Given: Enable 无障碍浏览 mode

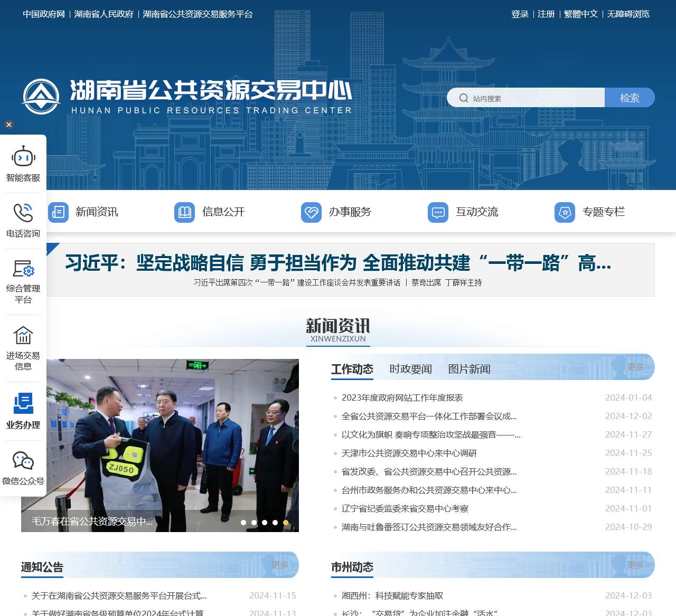Looking at the screenshot, I should pos(628,14).
